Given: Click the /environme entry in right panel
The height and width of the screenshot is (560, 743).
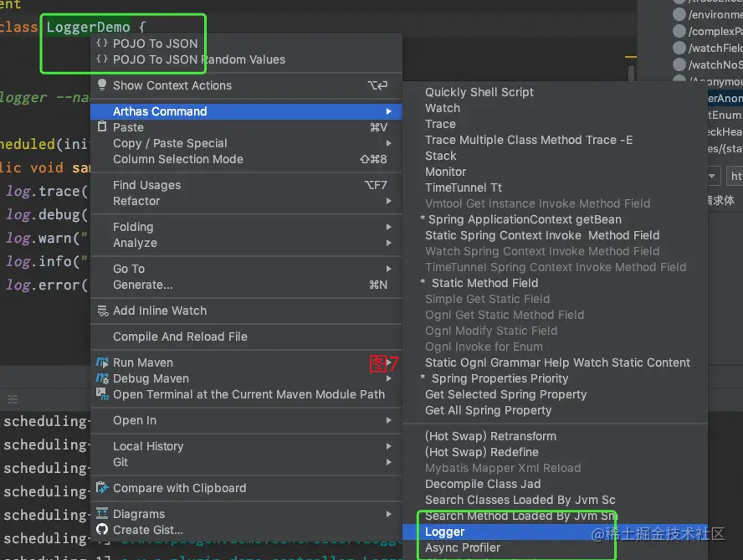Looking at the screenshot, I should coord(715,15).
